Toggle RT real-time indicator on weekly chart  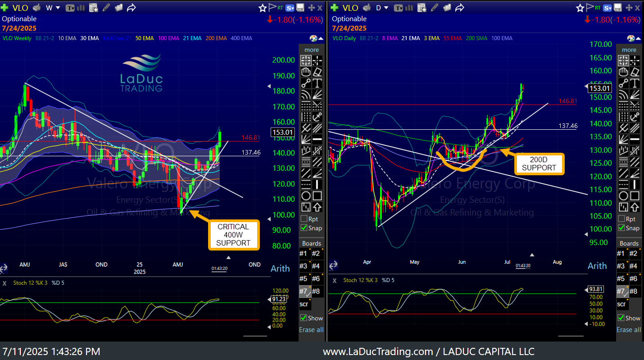281,8
